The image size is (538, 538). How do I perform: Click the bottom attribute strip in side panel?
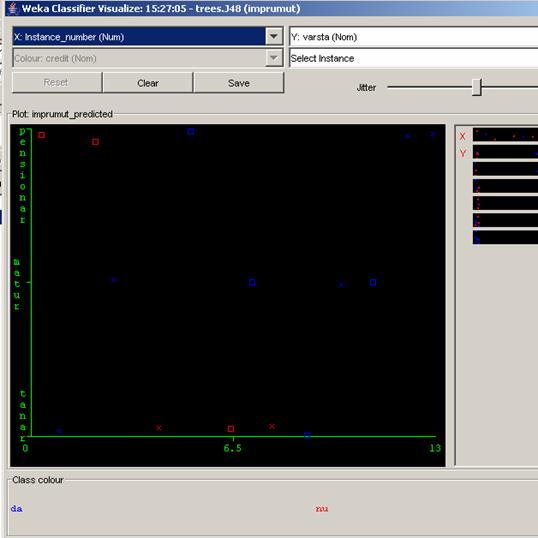click(505, 237)
